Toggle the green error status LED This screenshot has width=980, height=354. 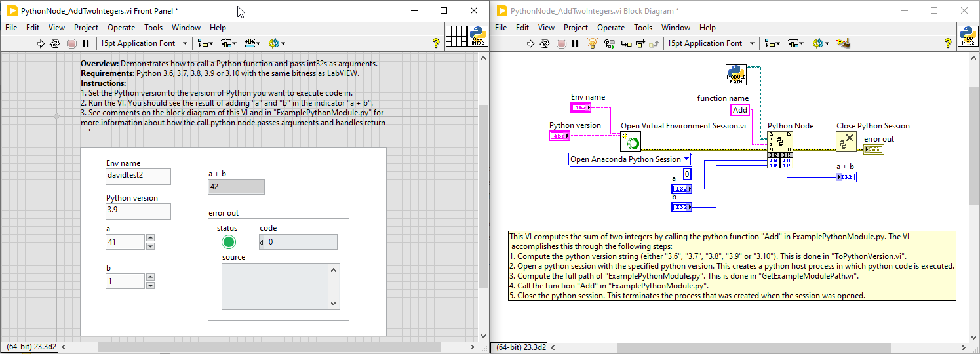[x=228, y=242]
